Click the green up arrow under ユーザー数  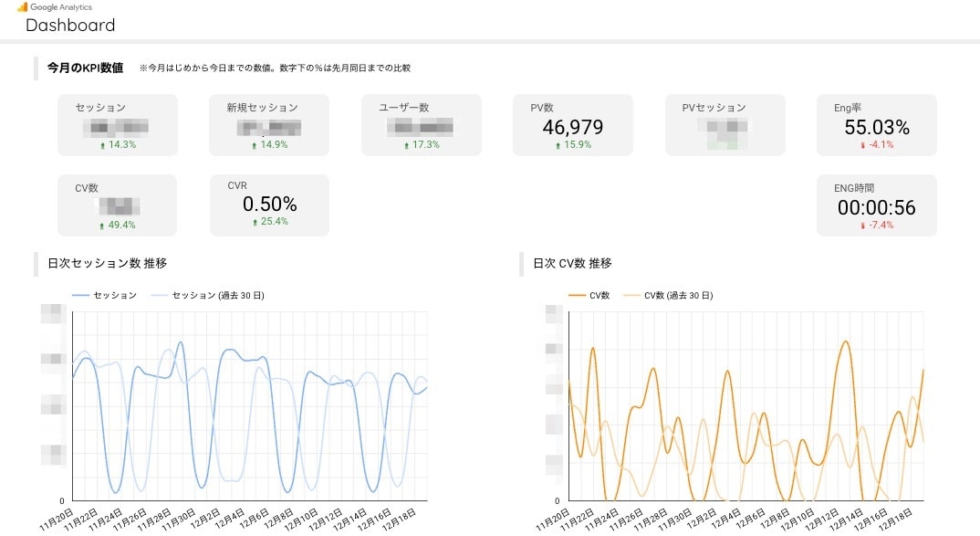[x=406, y=145]
